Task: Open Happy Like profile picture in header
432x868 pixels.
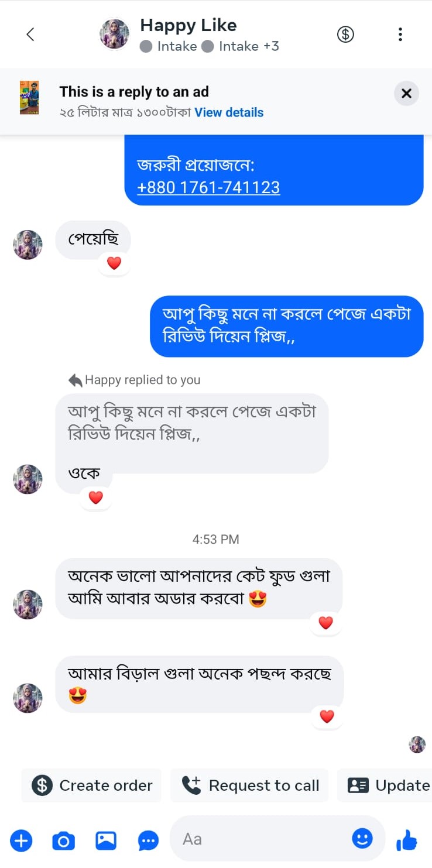Action: tap(115, 34)
